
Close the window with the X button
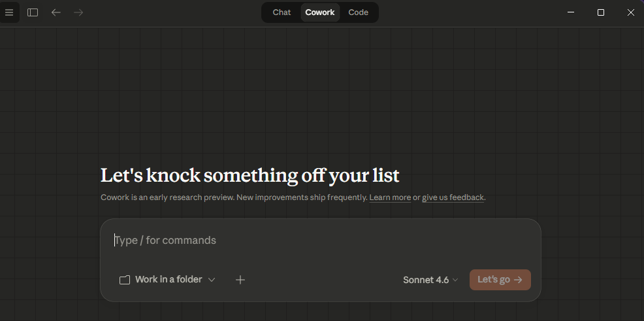[x=630, y=12]
